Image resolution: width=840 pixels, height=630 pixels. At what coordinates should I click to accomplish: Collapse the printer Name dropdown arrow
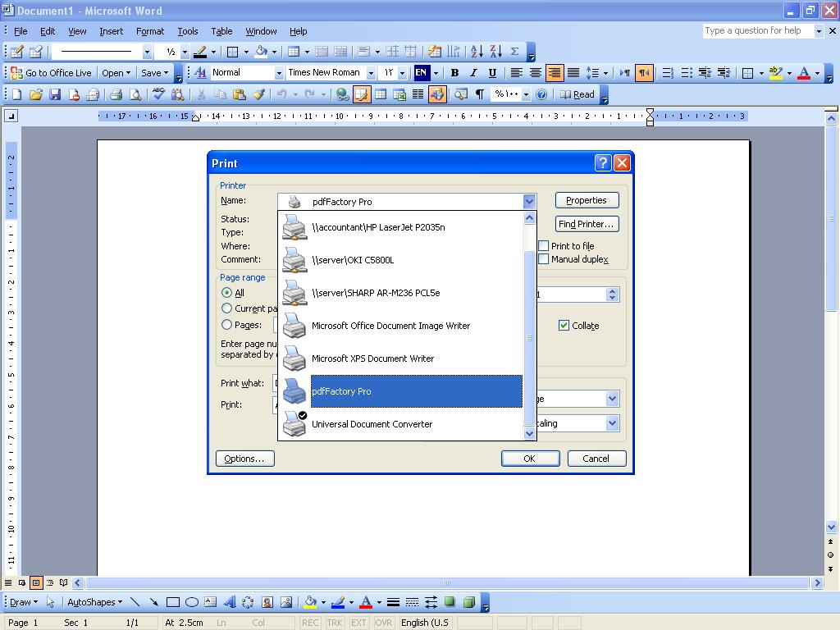(x=529, y=202)
